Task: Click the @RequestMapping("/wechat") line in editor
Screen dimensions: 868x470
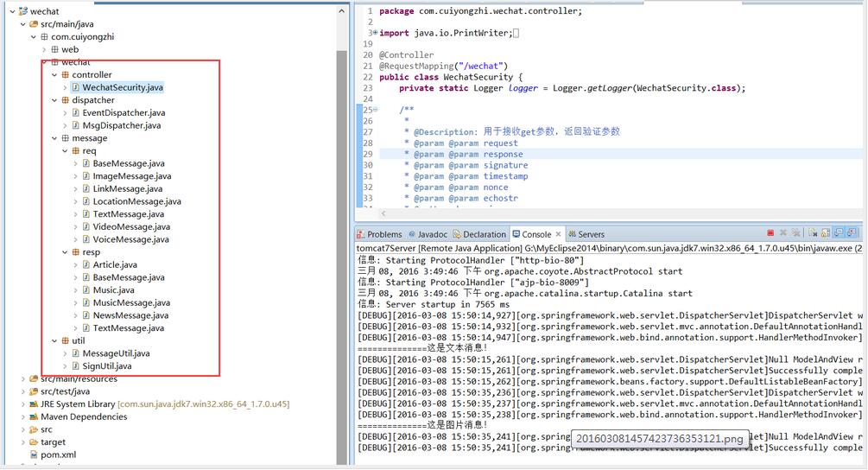Action: (x=443, y=66)
